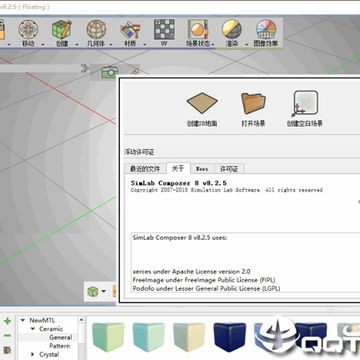Select the Ceramic tree label

[x=51, y=329]
